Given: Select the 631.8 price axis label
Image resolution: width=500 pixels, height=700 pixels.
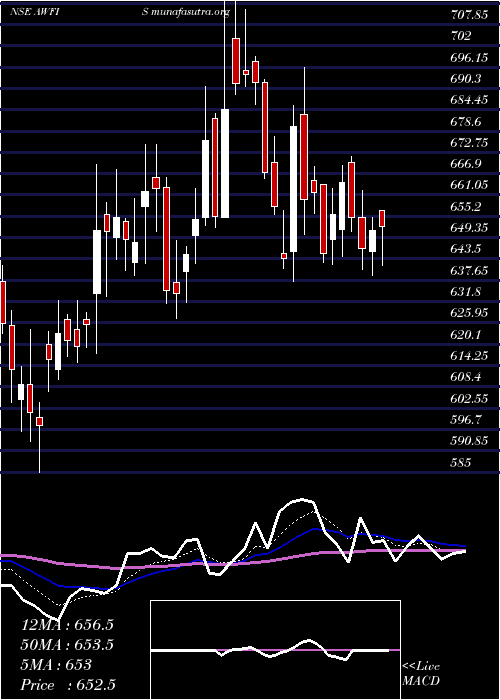Looking at the screenshot, I should (466, 292).
